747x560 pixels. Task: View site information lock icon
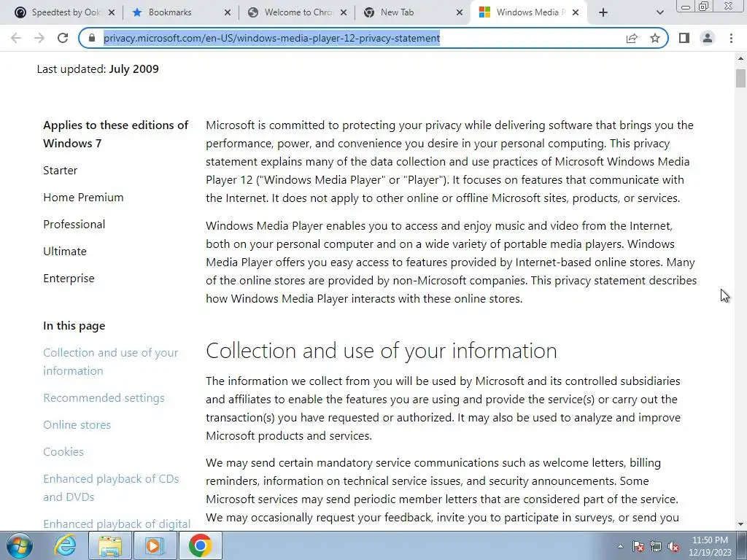point(92,38)
